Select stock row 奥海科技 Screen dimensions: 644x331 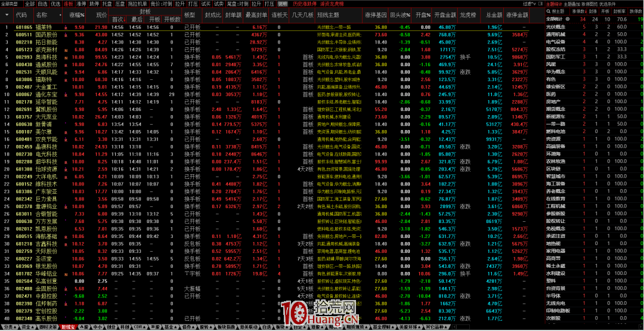[265, 57]
